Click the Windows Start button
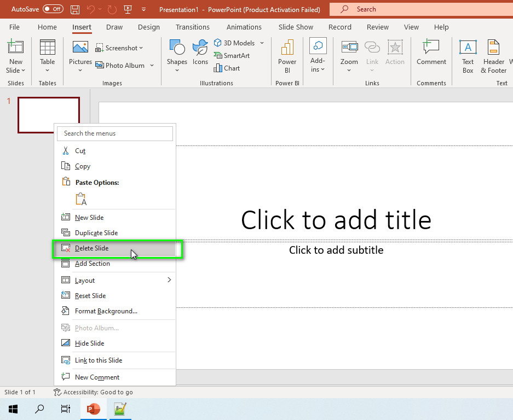This screenshot has height=420, width=513. [x=13, y=409]
